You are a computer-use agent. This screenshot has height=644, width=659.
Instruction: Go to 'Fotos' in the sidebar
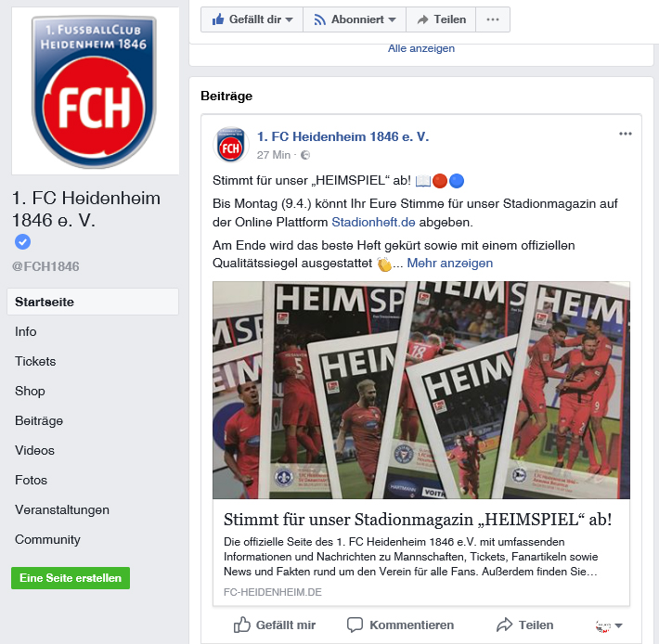point(32,480)
